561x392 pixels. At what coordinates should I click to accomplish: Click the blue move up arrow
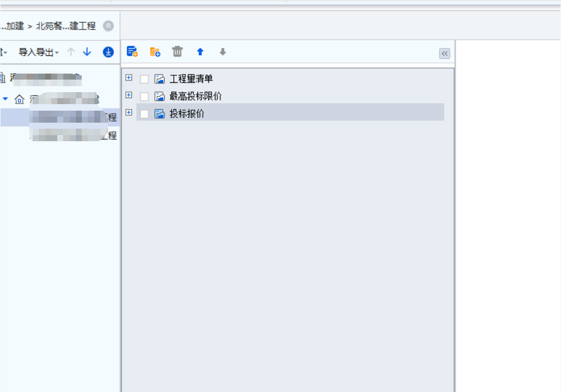201,52
